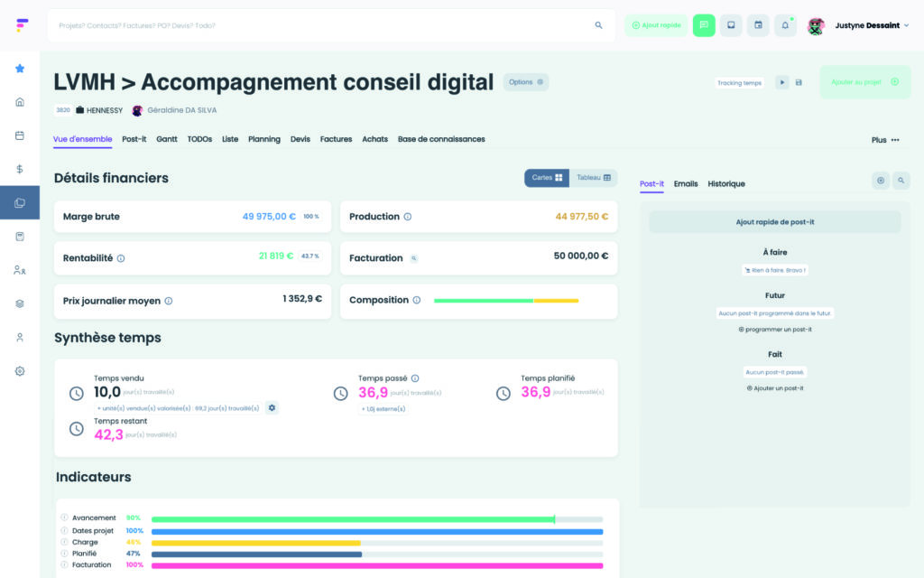Show info for Prix journalier moyen

169,301
